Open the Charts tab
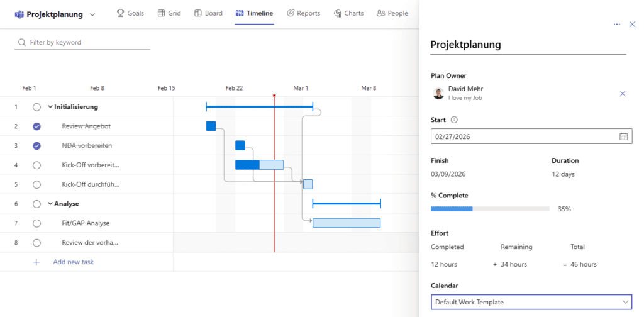Viewport: 644px width, 317px height. coord(348,13)
